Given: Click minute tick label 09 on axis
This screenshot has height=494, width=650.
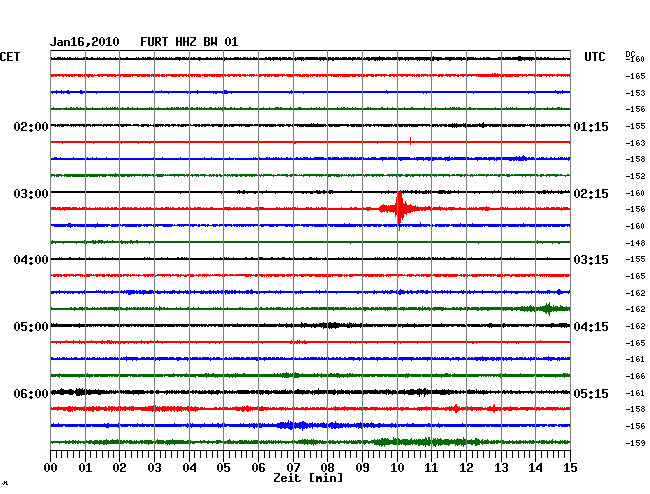Looking at the screenshot, I should point(362,467).
